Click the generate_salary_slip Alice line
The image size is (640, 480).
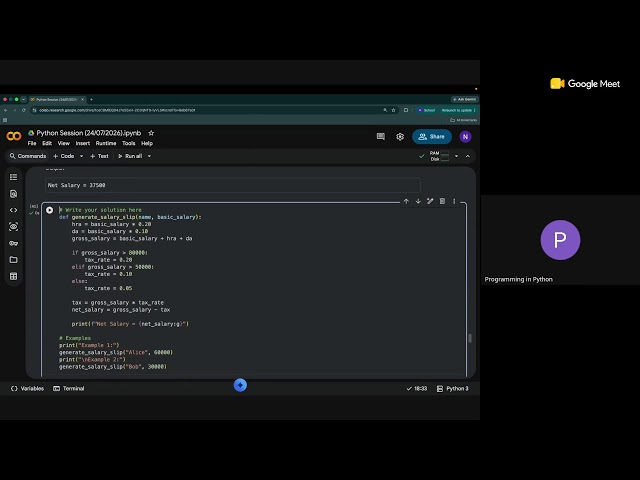[x=116, y=352]
